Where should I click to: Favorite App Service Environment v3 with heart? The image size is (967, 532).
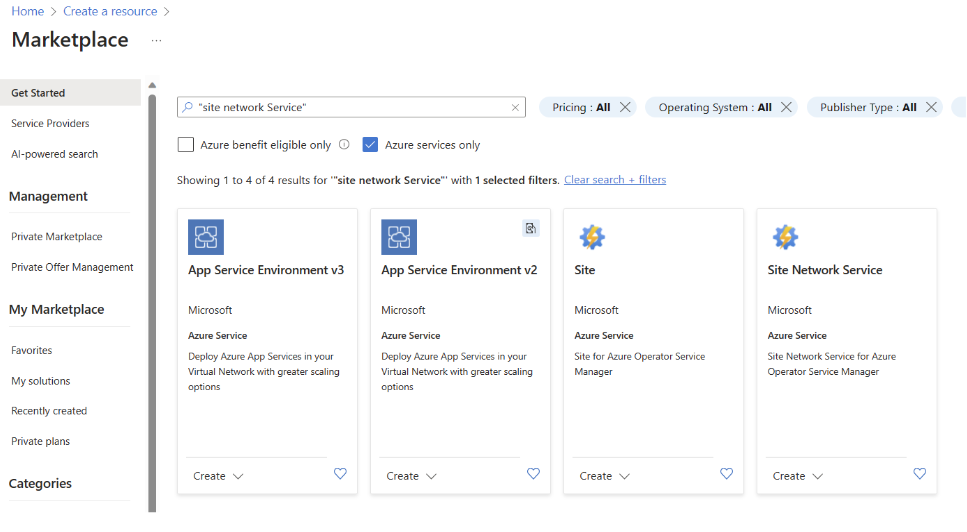[340, 474]
